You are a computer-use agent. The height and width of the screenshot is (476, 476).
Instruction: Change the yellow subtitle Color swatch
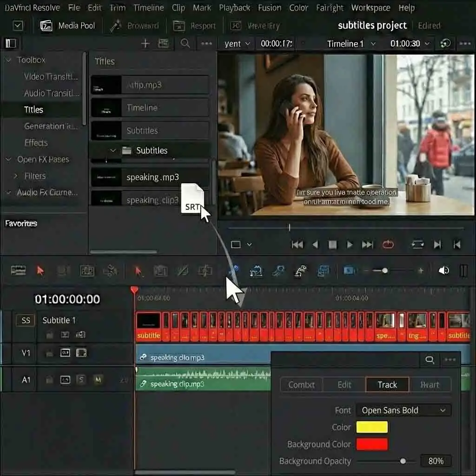[371, 427]
